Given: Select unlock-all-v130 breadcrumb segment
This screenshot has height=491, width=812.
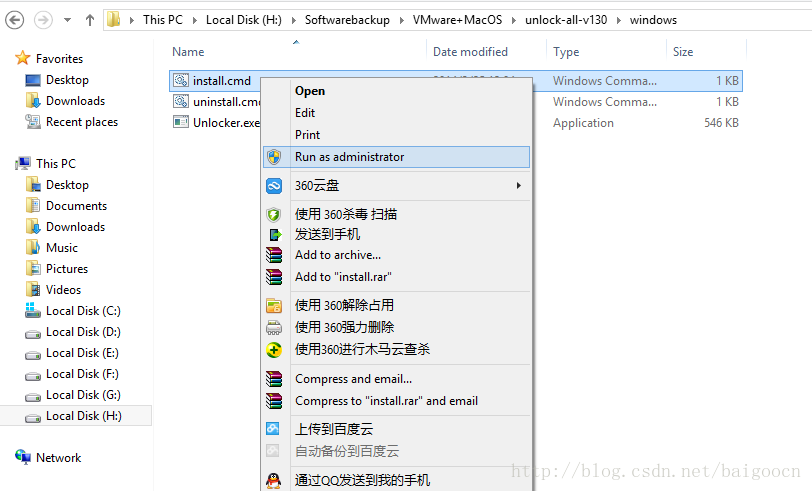Looking at the screenshot, I should point(566,20).
